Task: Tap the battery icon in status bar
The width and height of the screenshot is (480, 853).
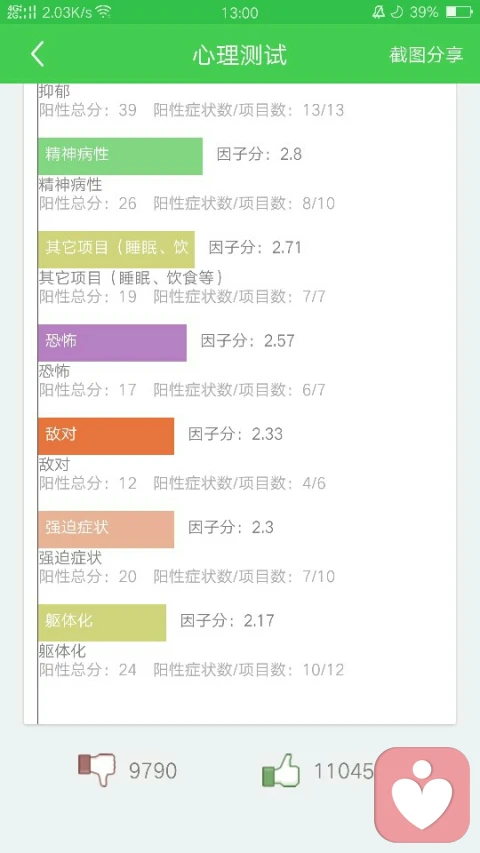Action: [459, 12]
